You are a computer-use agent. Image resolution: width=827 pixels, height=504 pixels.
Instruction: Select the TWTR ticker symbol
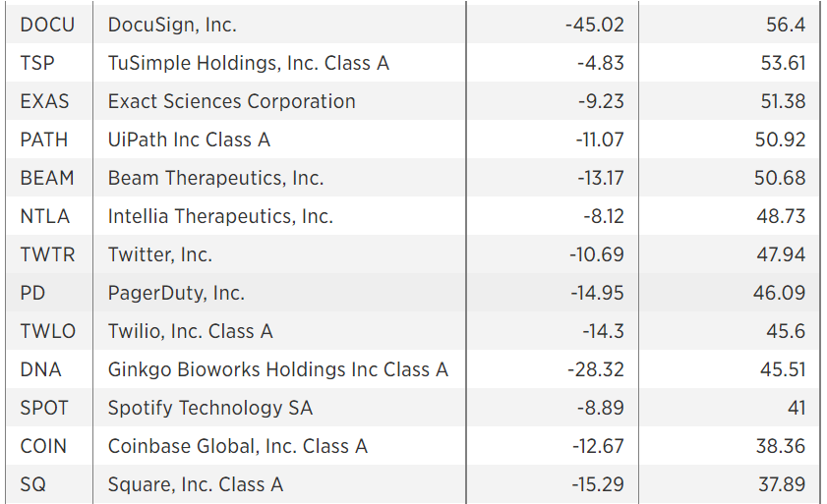47,254
